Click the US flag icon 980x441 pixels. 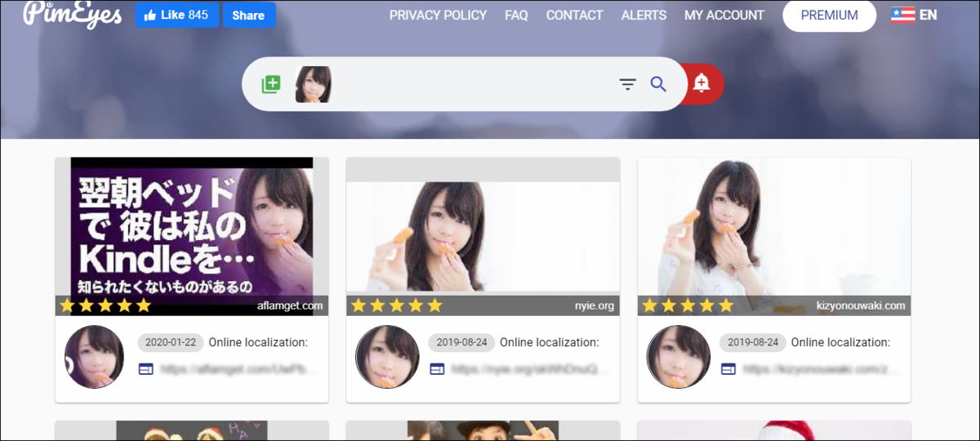(902, 16)
